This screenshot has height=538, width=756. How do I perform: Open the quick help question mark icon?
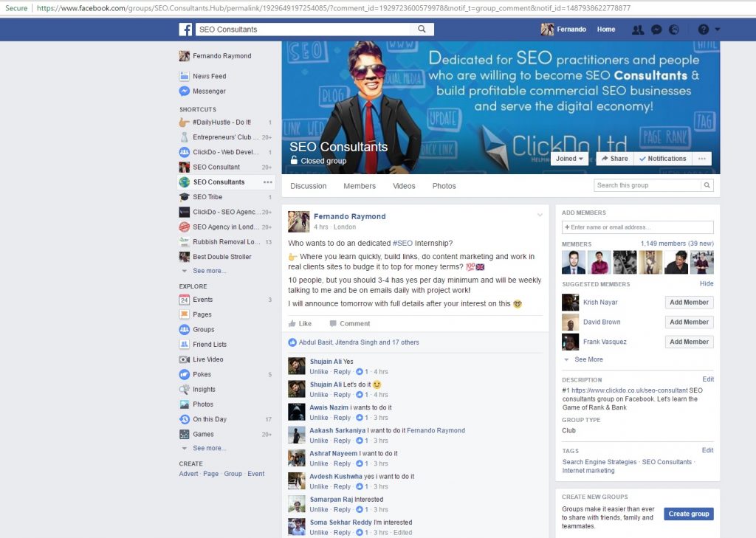[704, 30]
